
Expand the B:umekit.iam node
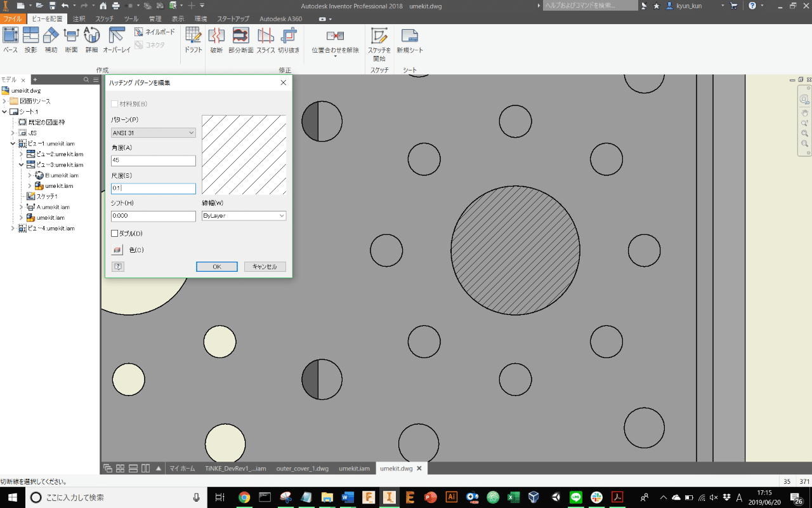[30, 175]
